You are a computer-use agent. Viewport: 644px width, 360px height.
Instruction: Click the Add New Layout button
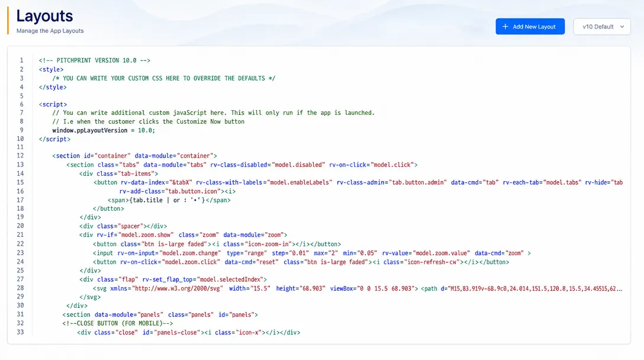530,27
